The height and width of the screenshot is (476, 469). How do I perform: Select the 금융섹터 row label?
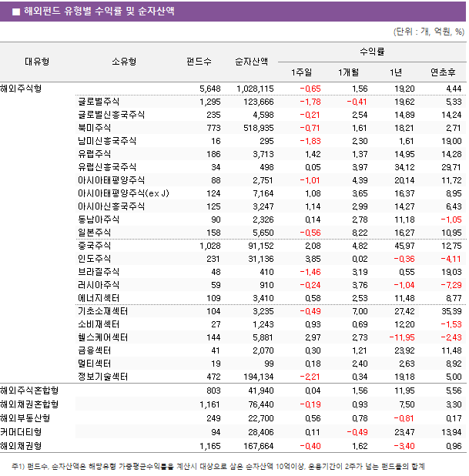(x=95, y=350)
